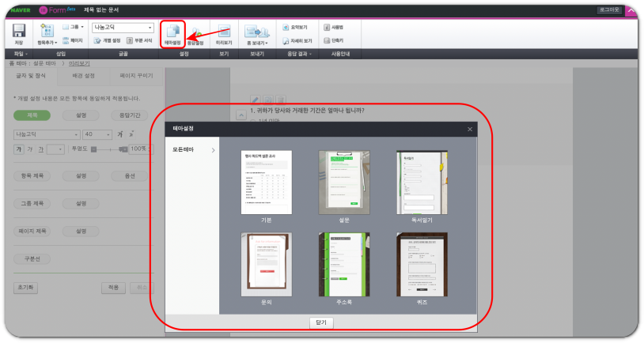Click the 적용 apply button
This screenshot has height=343, width=644.
pyautogui.click(x=113, y=288)
